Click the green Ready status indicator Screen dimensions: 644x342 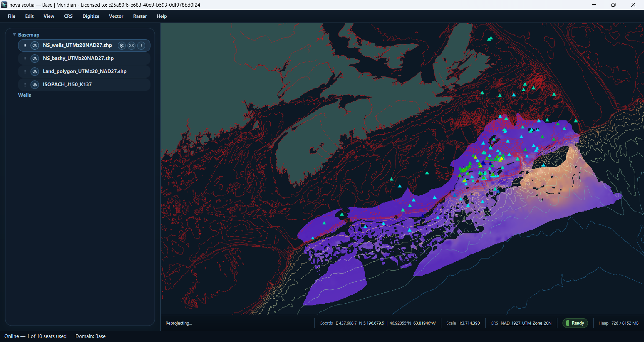(575, 323)
